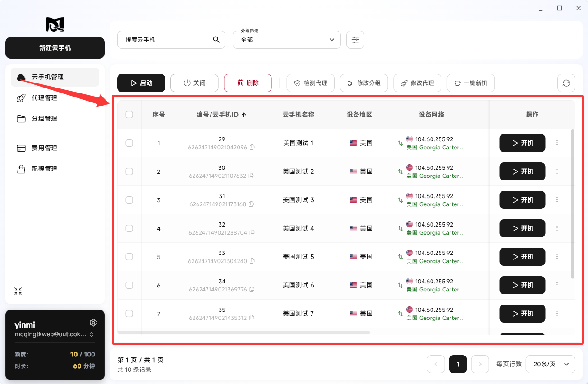The height and width of the screenshot is (384, 588).
Task: Check the box for row 美国测试 5
Action: 129,257
